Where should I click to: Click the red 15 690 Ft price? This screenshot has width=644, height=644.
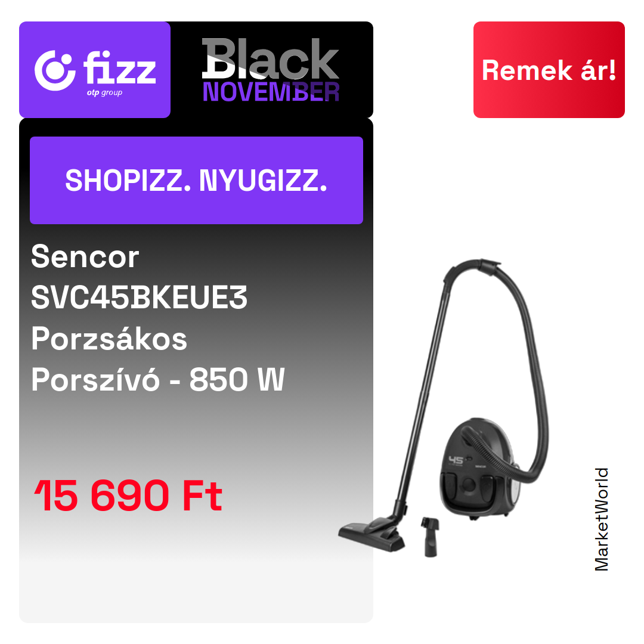[128, 496]
